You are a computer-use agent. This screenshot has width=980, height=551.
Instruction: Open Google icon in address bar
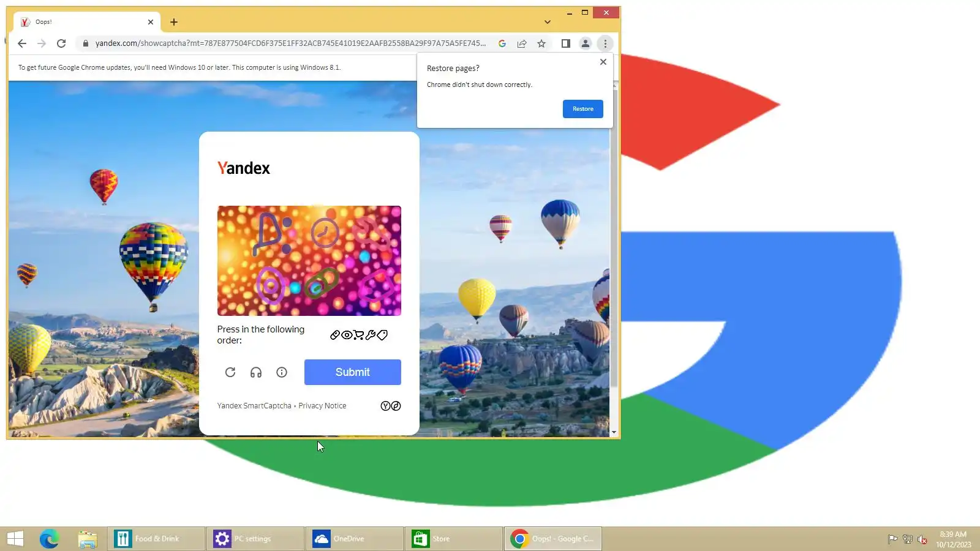[502, 43]
